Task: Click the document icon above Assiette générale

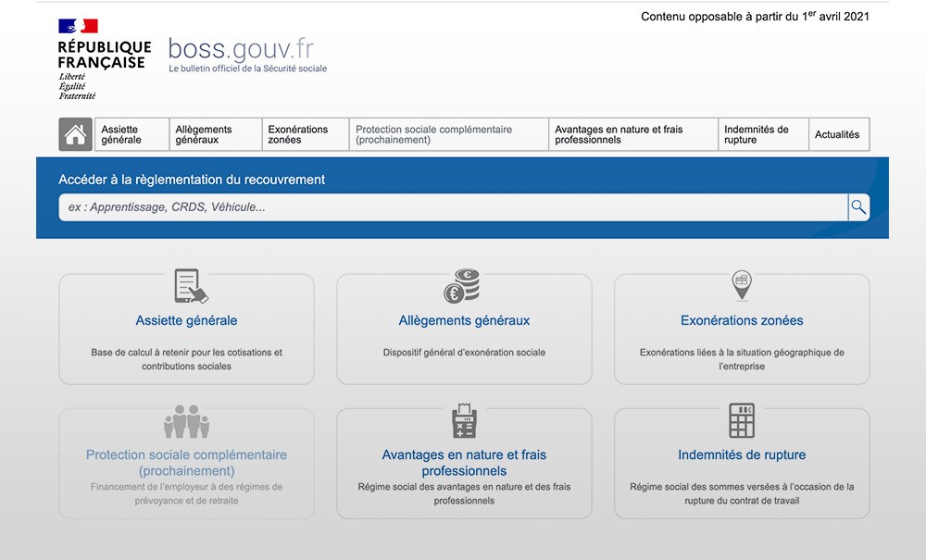Action: (x=189, y=286)
